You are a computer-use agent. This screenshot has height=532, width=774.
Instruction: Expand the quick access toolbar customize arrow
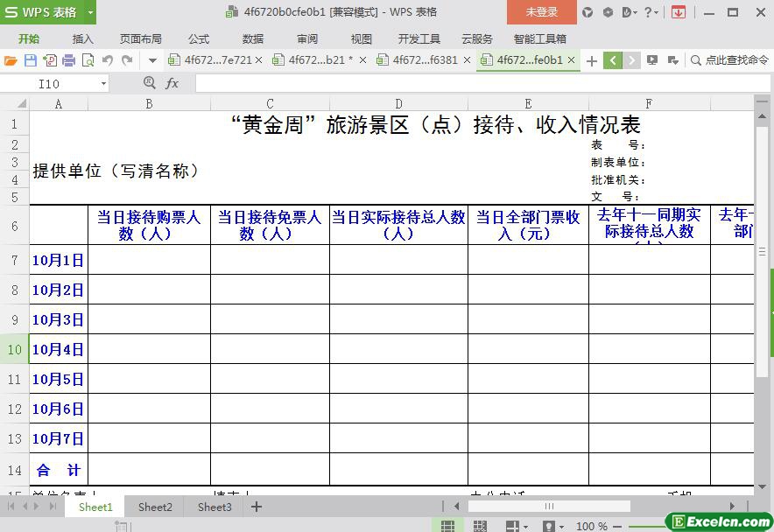click(152, 60)
